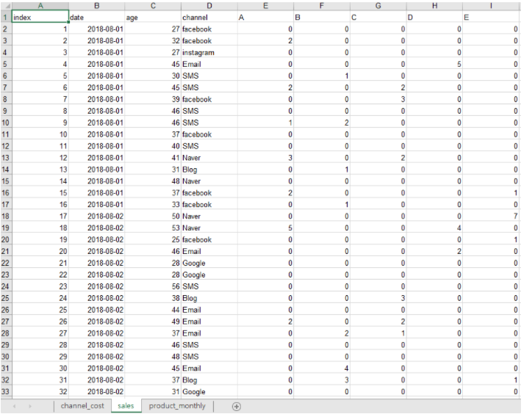The width and height of the screenshot is (532, 414).
Task: Select column A header
Action: click(x=40, y=6)
